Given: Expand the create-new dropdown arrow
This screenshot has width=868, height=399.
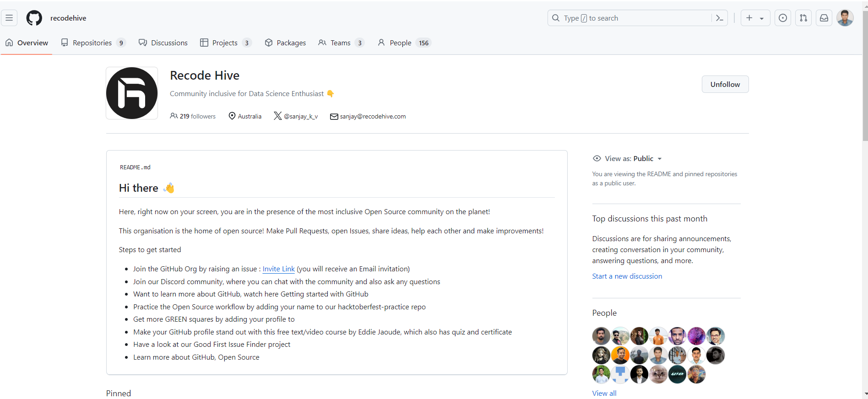Looking at the screenshot, I should [x=762, y=18].
